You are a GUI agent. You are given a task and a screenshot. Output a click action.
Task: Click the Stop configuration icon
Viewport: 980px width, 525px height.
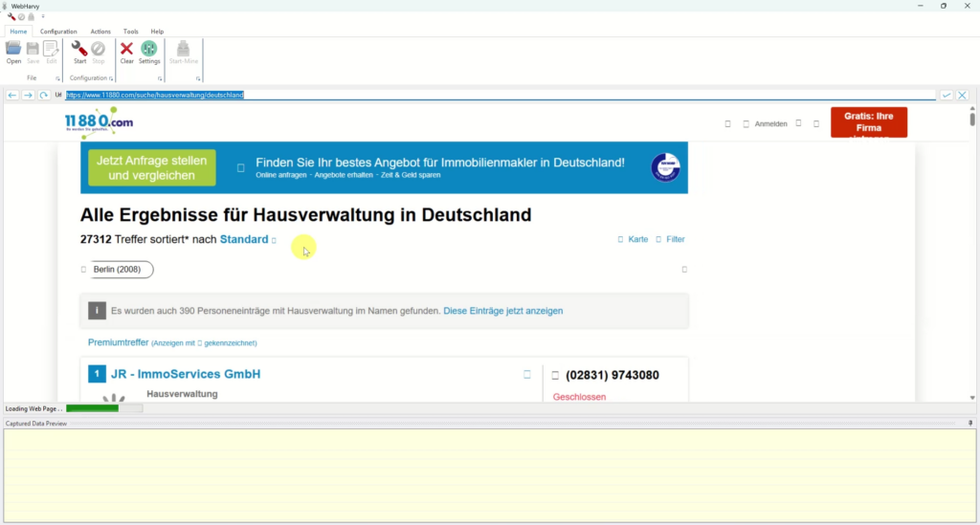coord(99,53)
